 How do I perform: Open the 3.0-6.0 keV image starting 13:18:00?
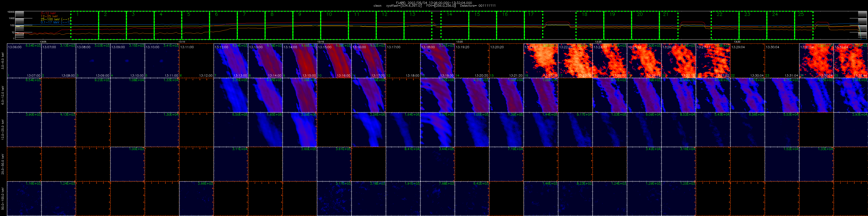(x=438, y=61)
